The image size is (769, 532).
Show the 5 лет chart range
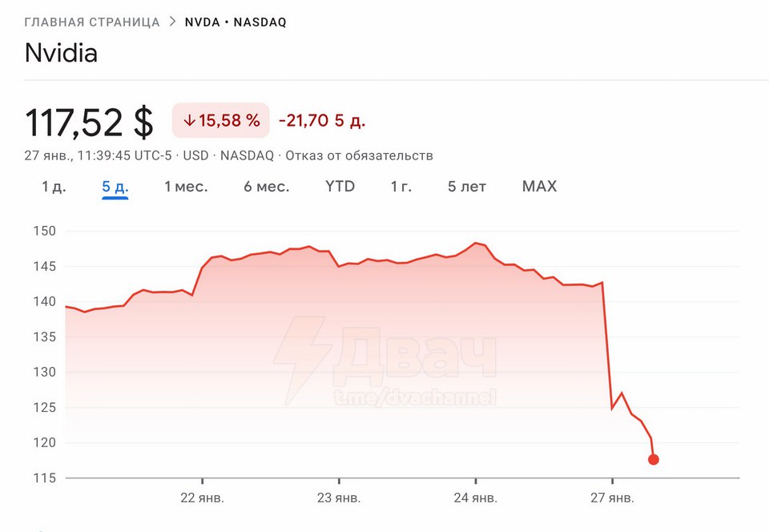pyautogui.click(x=467, y=187)
